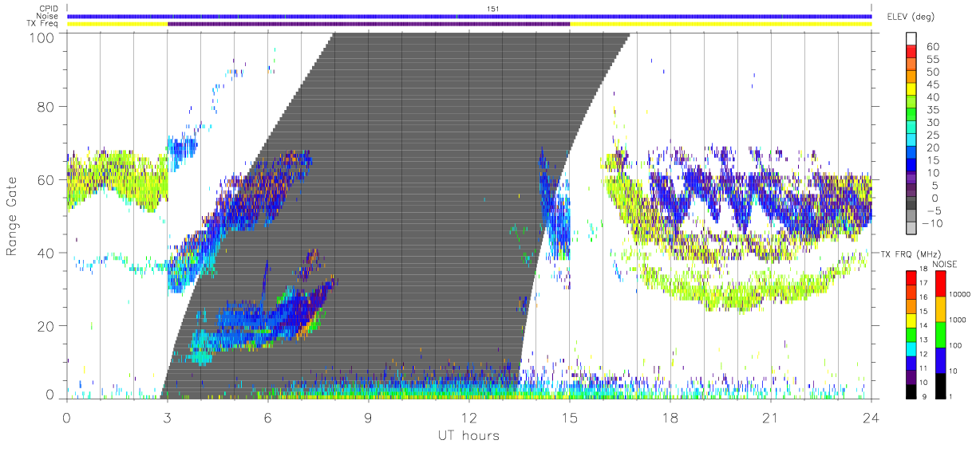
Task: Pick the yellow ELEV swatch between 40 and 45
Action: (x=911, y=90)
